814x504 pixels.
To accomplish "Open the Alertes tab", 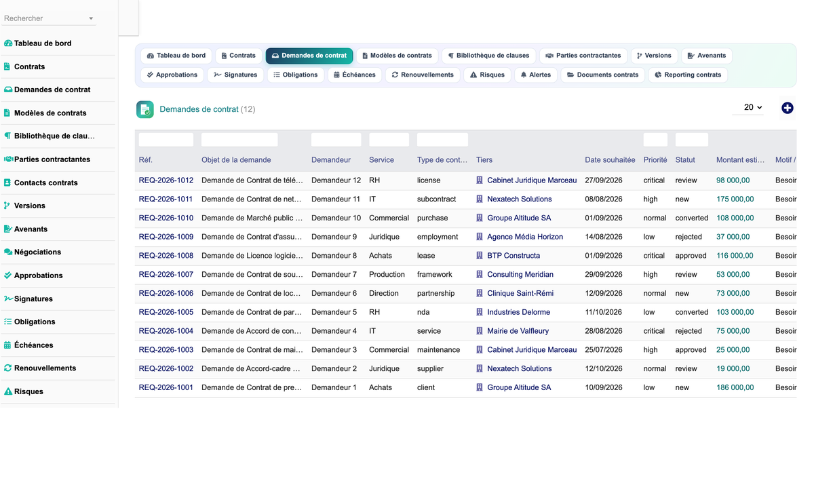I will 536,75.
